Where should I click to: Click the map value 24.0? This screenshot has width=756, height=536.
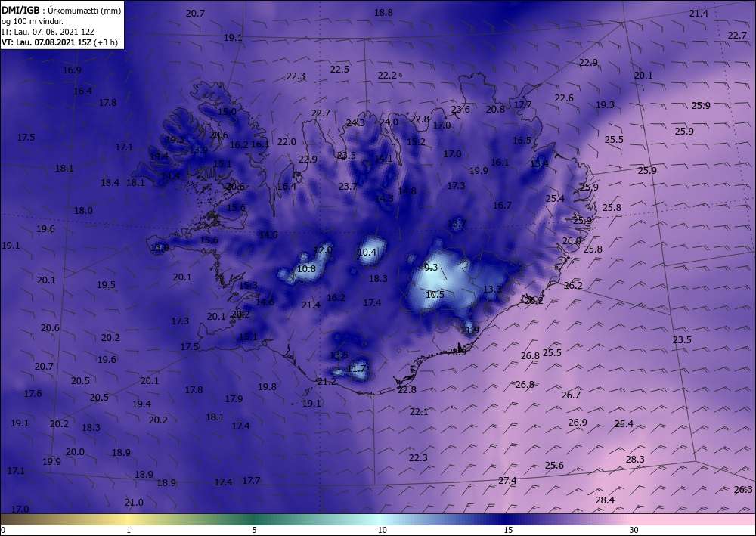(x=389, y=122)
